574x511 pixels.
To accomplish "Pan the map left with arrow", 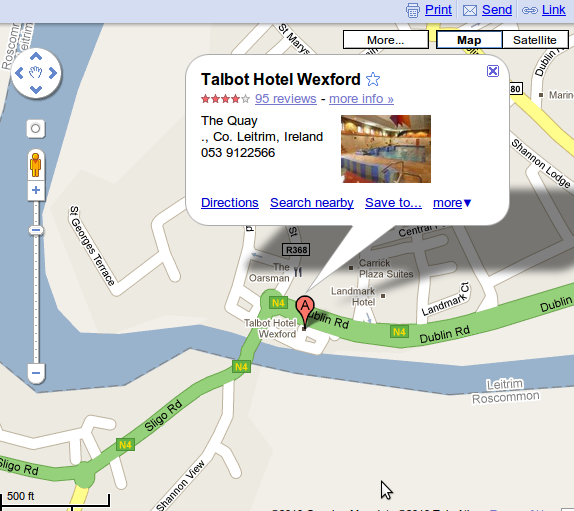I will (x=19, y=73).
